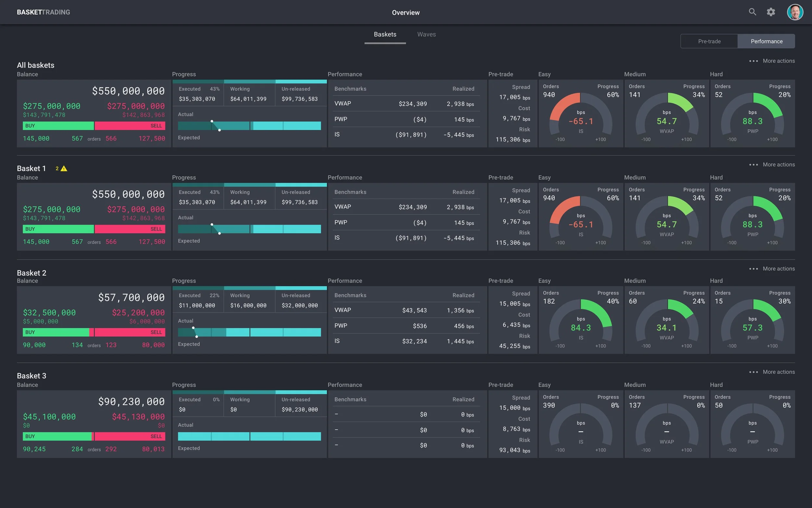Switch to the Waves tab

pos(426,34)
